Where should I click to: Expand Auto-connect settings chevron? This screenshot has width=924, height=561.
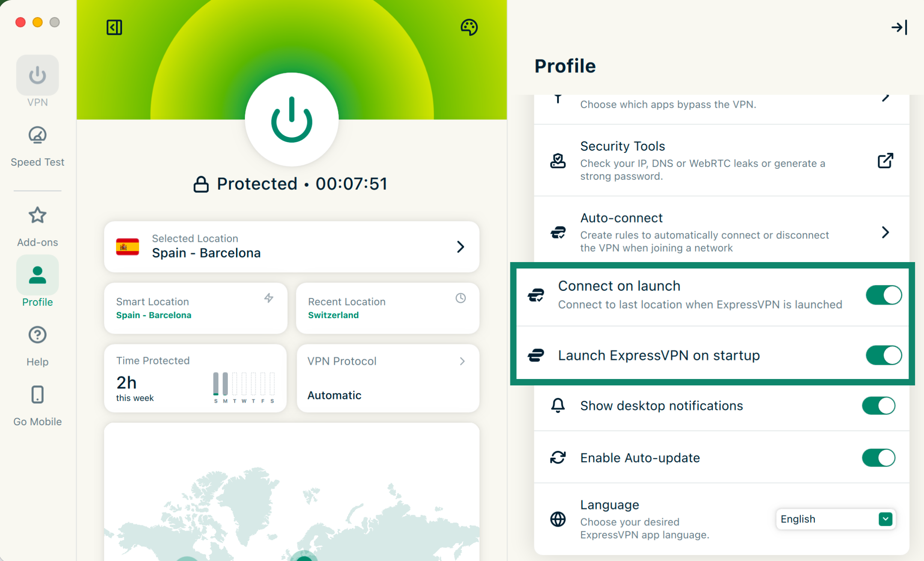coord(885,233)
